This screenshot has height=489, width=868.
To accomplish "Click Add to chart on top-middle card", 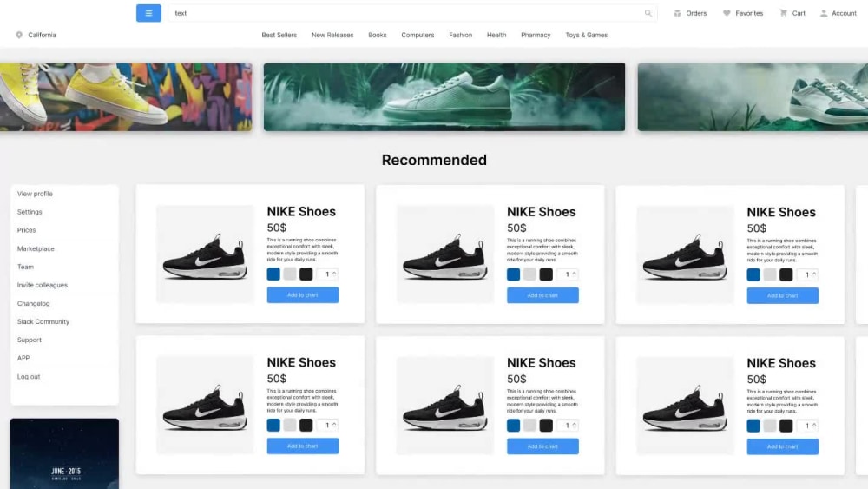I will click(542, 295).
